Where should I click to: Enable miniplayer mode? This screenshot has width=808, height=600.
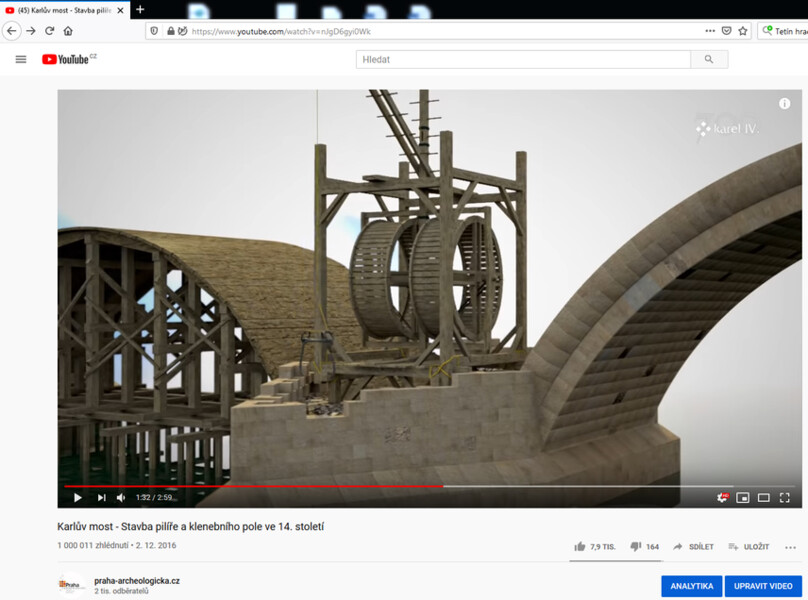[x=743, y=497]
